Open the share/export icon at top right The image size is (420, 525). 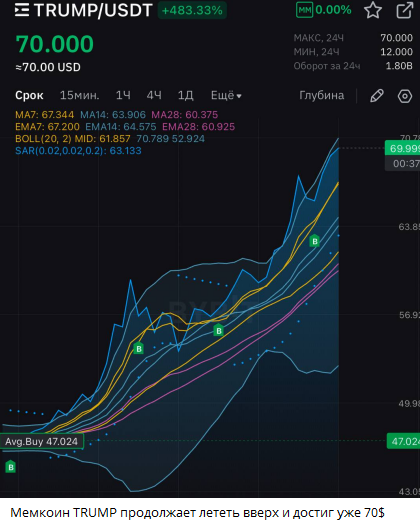click(405, 10)
